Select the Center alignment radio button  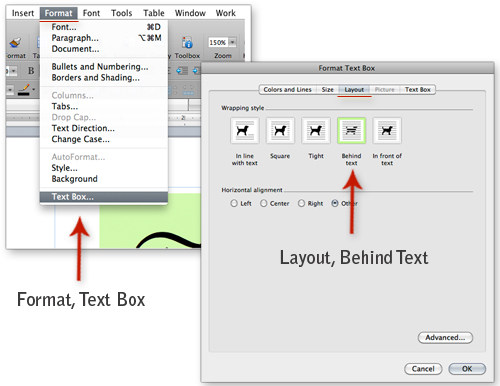click(263, 203)
